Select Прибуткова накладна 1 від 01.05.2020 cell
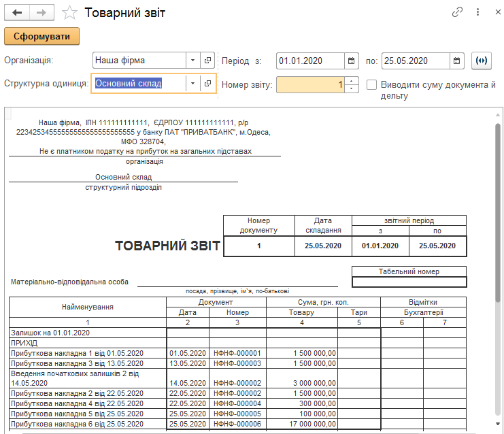Viewport: 504px width, 434px height. 88,353
